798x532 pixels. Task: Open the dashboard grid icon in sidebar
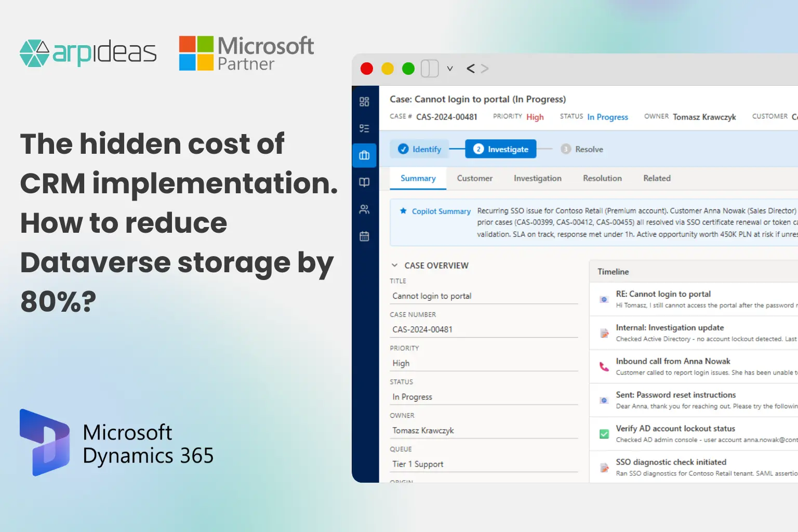pyautogui.click(x=364, y=102)
